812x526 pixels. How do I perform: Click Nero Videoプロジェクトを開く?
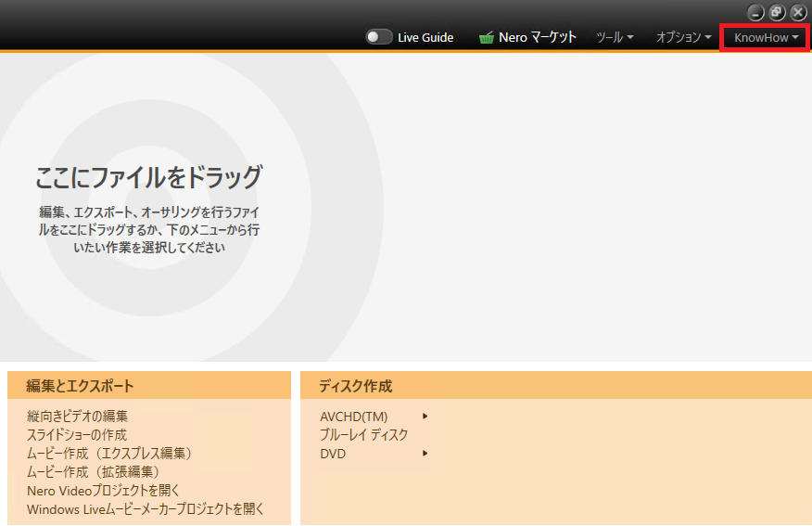pyautogui.click(x=103, y=491)
